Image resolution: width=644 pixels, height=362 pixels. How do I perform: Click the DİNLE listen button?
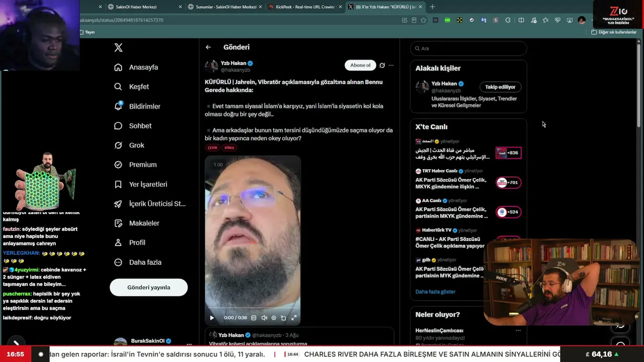click(x=229, y=148)
